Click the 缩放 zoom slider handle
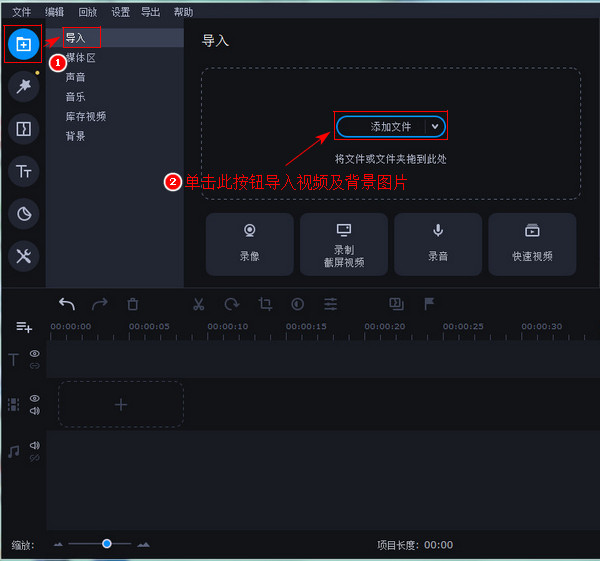The image size is (600, 561). click(x=107, y=543)
